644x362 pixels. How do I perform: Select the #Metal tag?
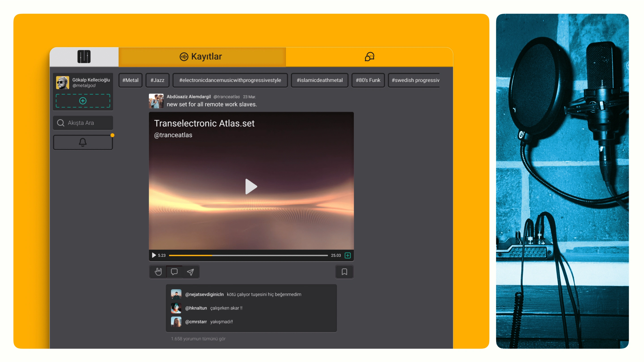130,80
